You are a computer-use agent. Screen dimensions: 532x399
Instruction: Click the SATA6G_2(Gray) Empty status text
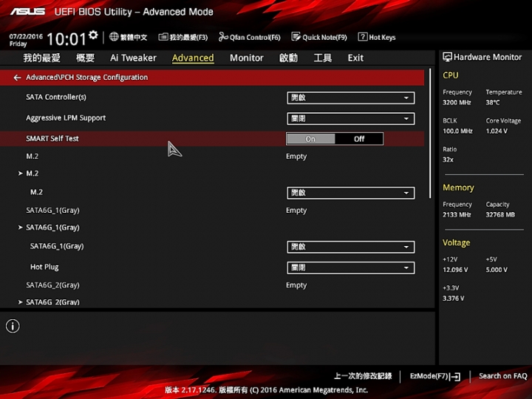tap(296, 285)
